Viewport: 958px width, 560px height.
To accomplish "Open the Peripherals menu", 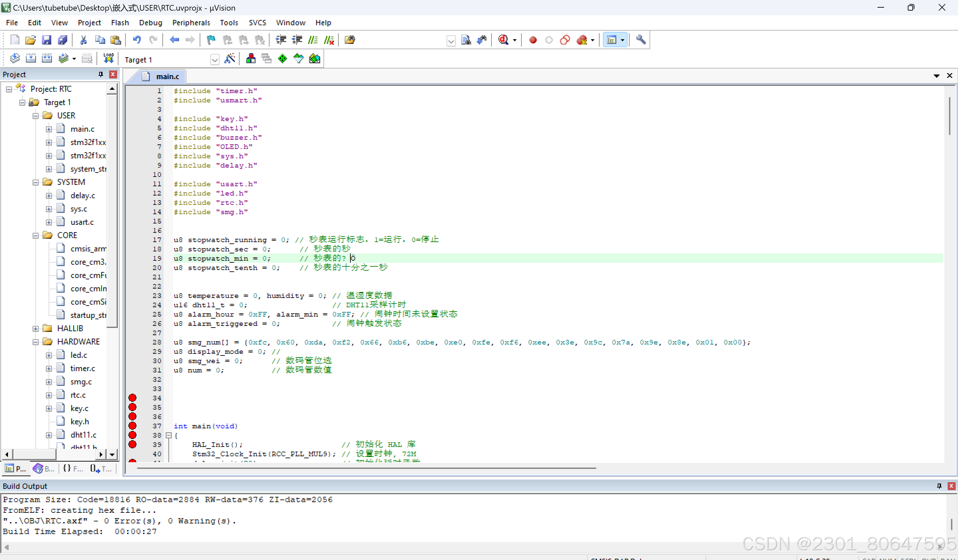I will click(x=191, y=22).
